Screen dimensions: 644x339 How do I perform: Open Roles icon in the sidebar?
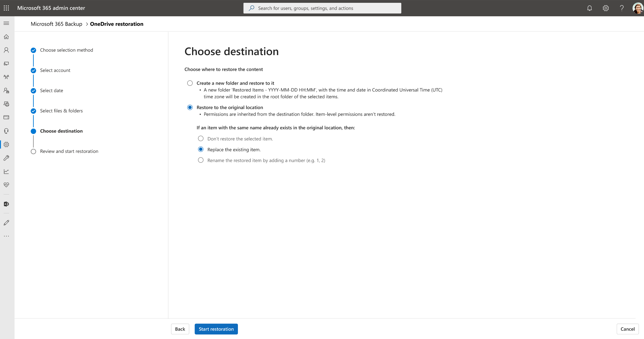click(x=6, y=91)
